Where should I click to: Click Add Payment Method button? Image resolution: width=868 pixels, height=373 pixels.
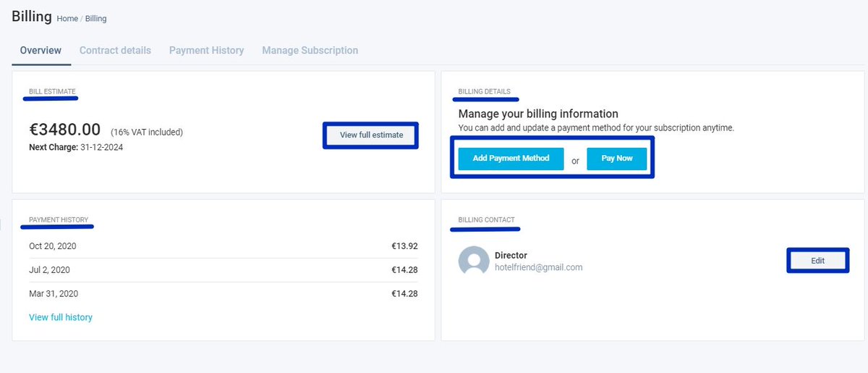tap(511, 159)
